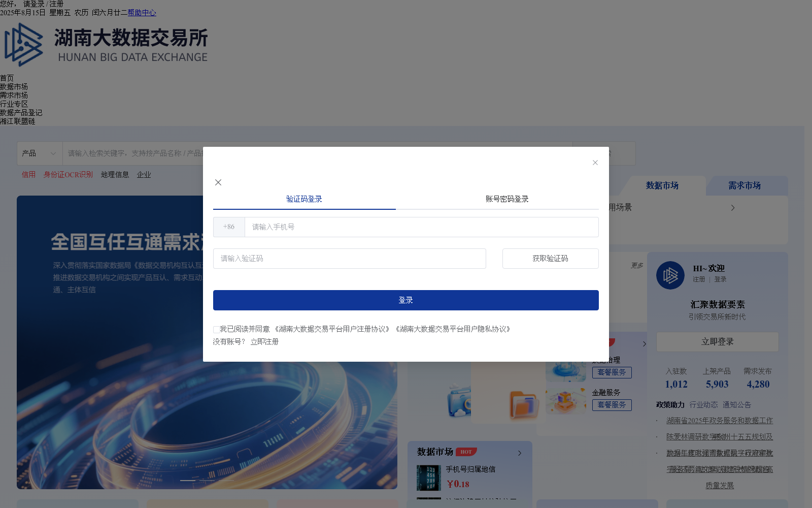812x508 pixels.
Task: Open article 湖南省2025年政务服务和数据工作
Action: tap(720, 421)
